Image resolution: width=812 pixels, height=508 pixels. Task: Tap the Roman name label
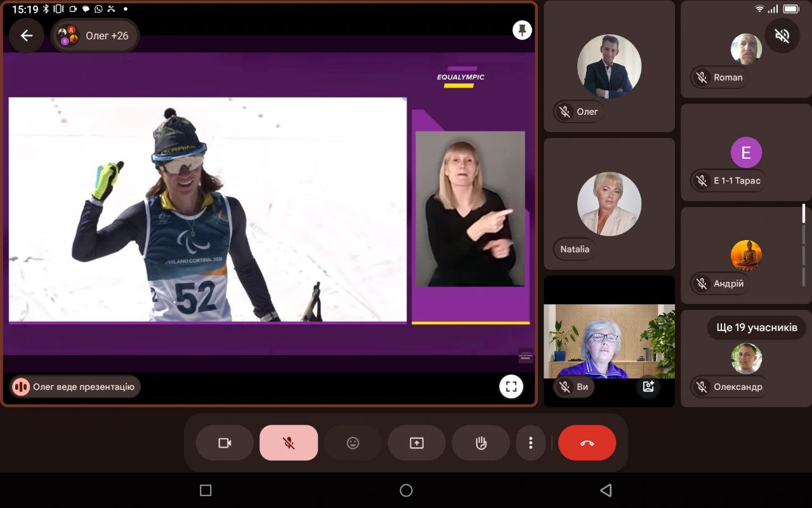click(x=728, y=77)
